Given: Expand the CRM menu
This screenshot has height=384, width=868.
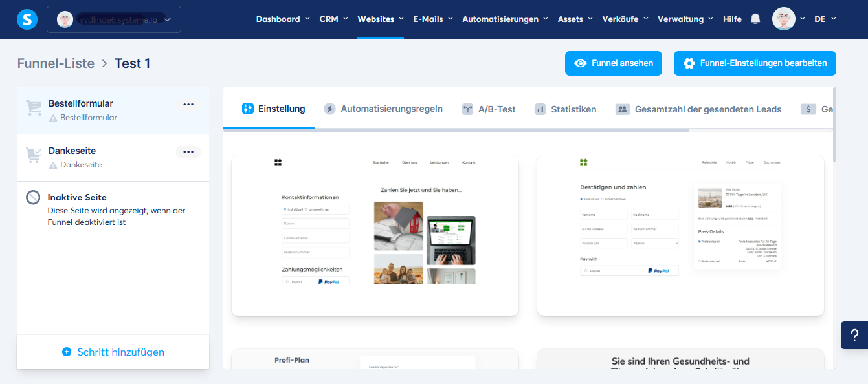Looking at the screenshot, I should click(x=334, y=19).
